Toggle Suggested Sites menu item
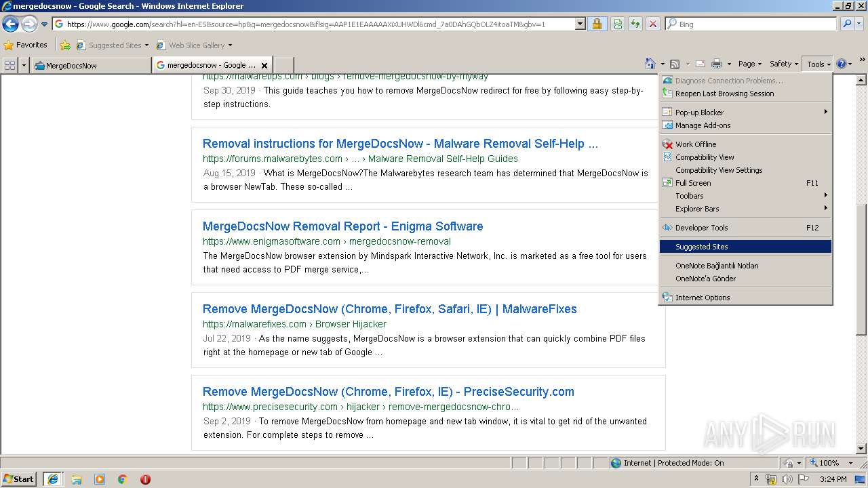The image size is (868, 488). click(x=745, y=247)
